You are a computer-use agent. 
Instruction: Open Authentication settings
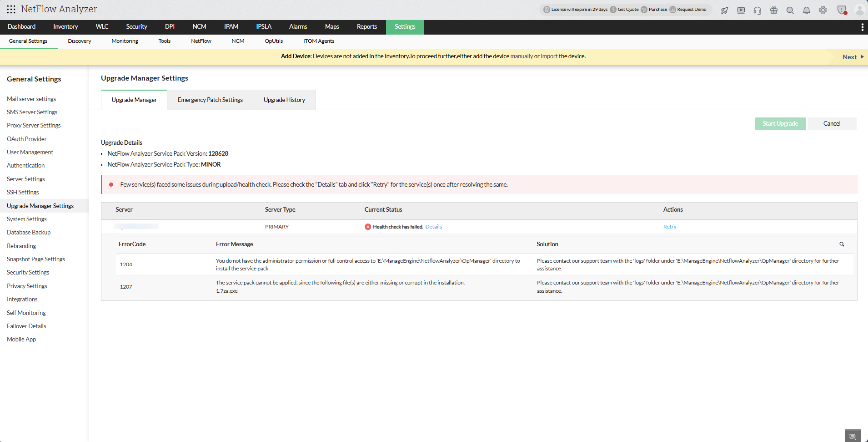pyautogui.click(x=26, y=165)
